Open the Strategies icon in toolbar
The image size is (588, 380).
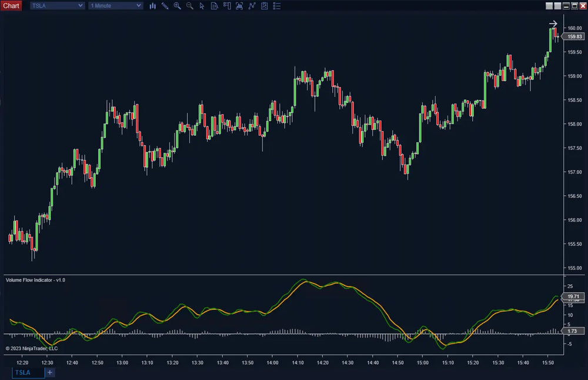pos(252,6)
